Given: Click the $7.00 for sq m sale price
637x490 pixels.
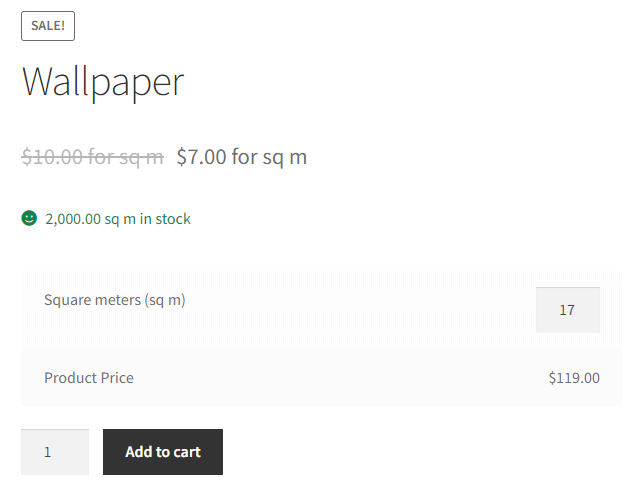Looking at the screenshot, I should [242, 157].
